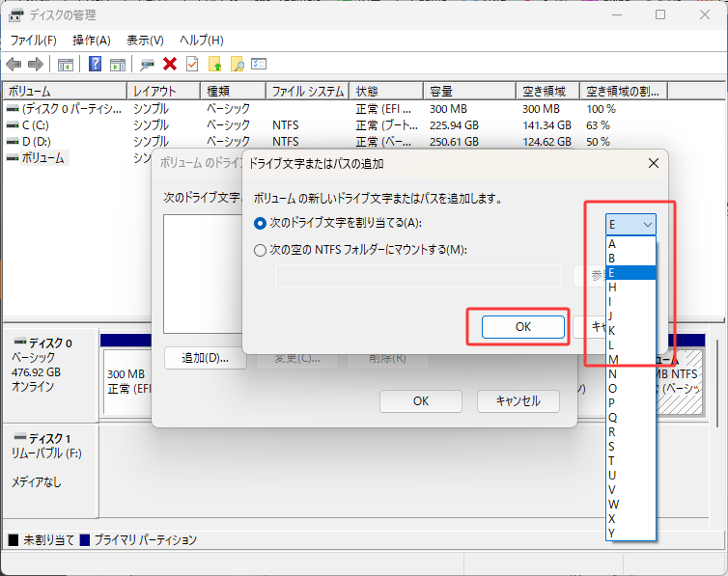Click the Back arrow toolbar icon

click(14, 64)
